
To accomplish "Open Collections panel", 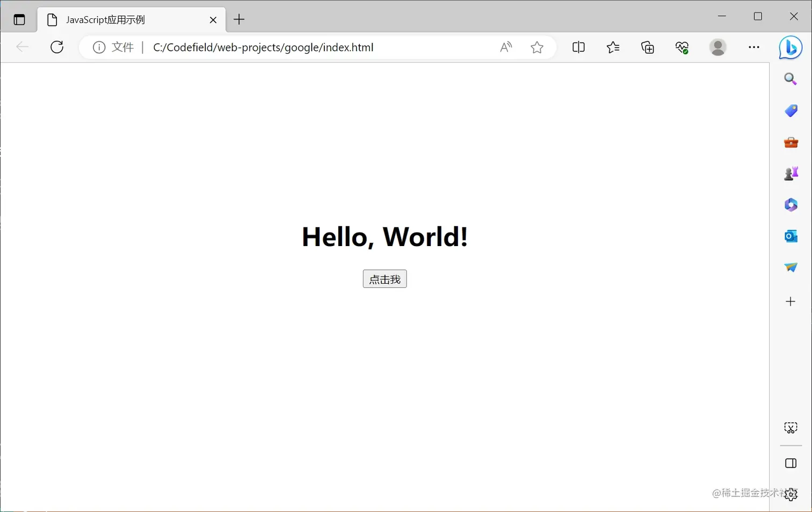I will tap(648, 47).
